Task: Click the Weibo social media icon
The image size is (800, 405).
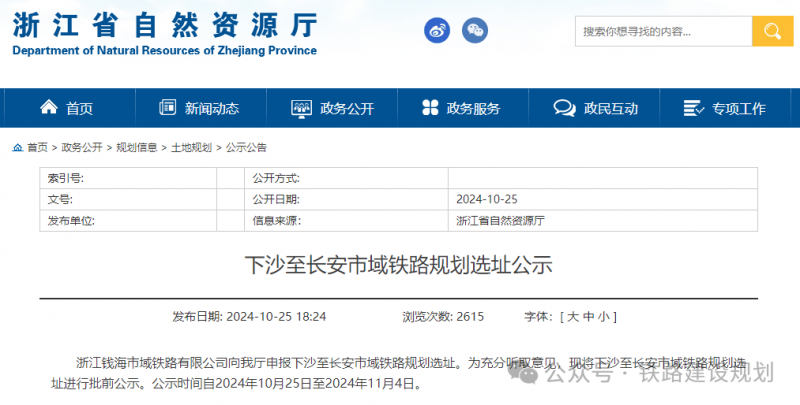Action: [437, 31]
